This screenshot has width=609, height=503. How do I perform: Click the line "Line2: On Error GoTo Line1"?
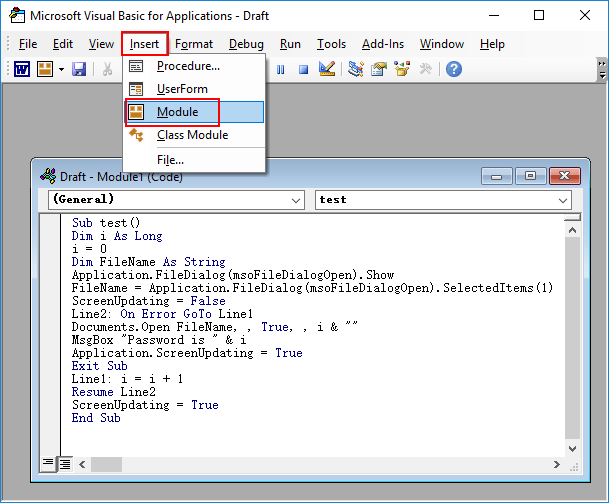tap(162, 314)
